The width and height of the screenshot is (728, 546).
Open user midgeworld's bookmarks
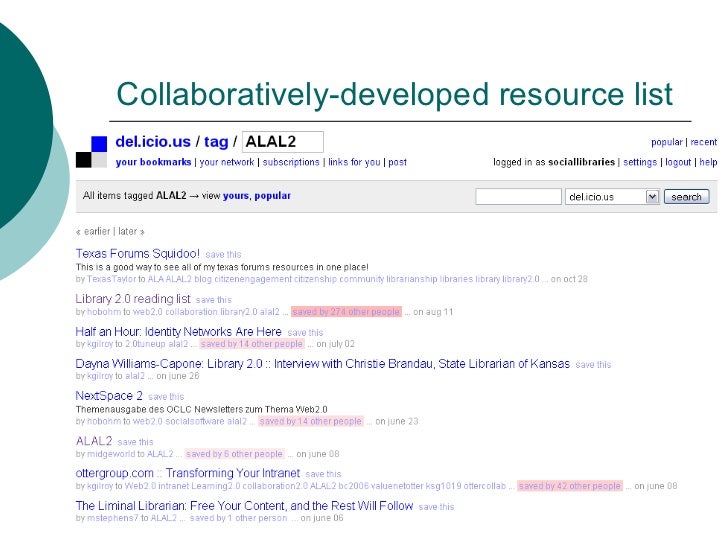[111, 454]
